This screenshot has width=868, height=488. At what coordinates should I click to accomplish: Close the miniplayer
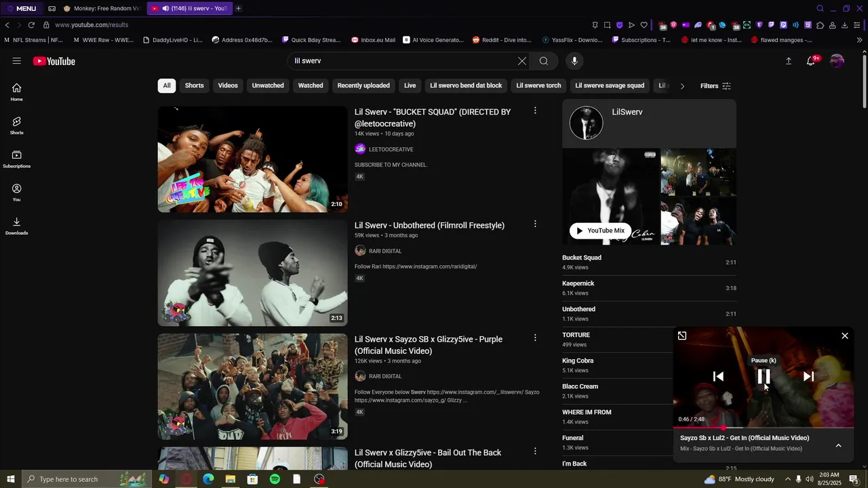[x=845, y=335]
